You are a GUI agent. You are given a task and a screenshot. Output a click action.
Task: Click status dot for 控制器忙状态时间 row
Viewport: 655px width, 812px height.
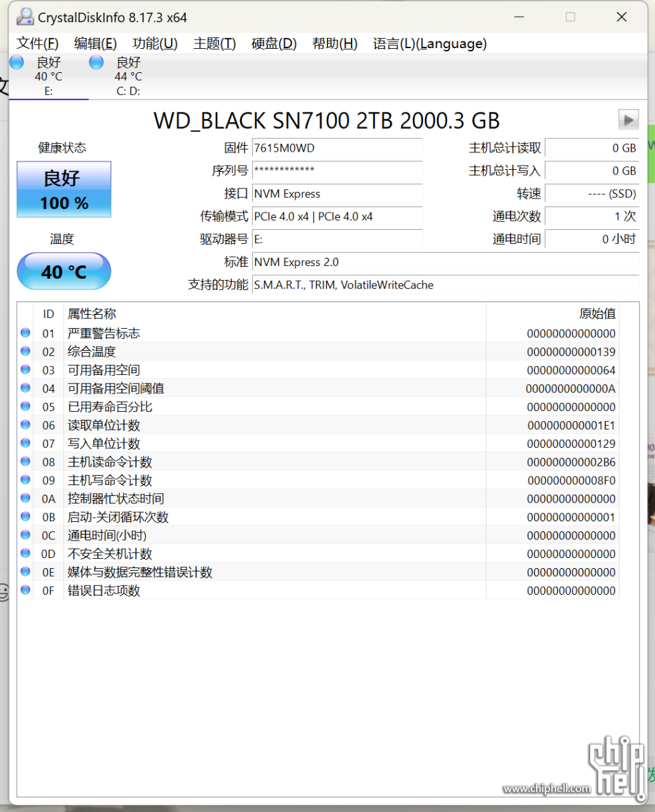pos(25,498)
